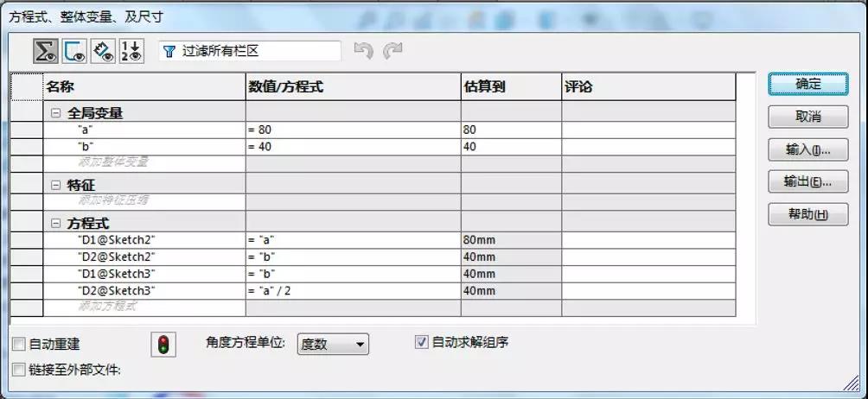Click the Ordered View icon
The width and height of the screenshot is (868, 399).
point(131,51)
